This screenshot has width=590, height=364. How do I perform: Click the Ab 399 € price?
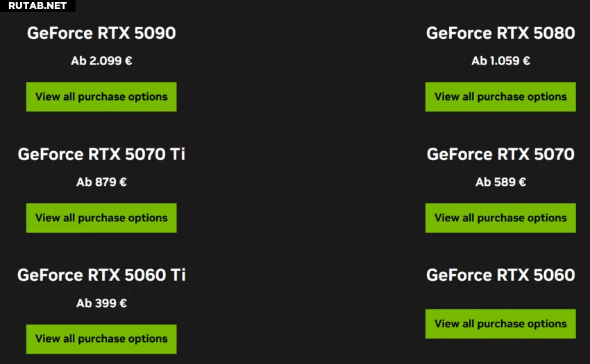tap(101, 303)
